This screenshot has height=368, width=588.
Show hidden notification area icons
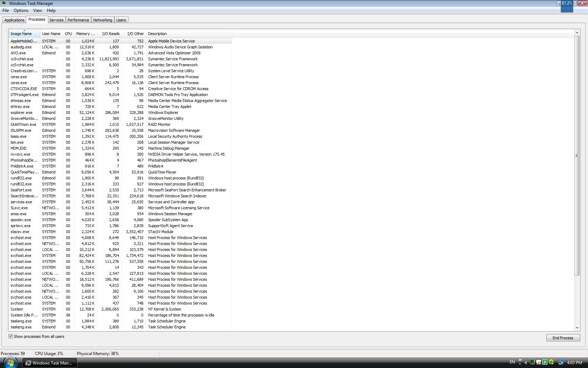click(x=526, y=363)
